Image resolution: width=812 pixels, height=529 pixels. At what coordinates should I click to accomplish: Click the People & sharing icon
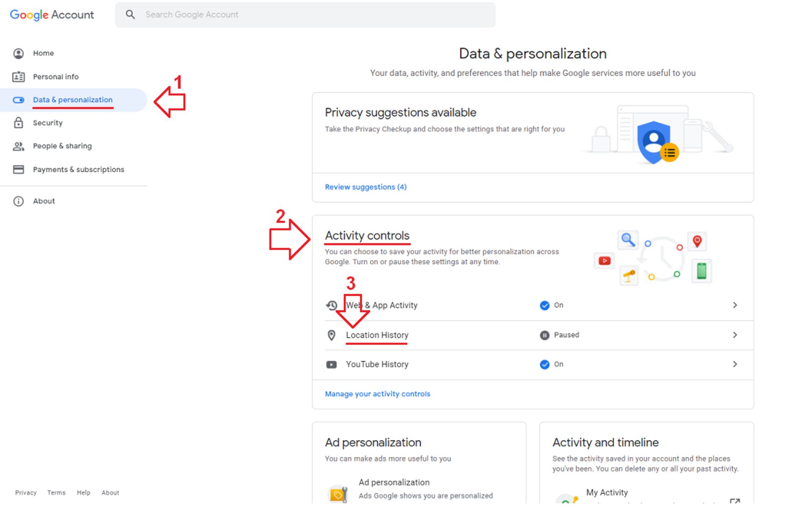[x=19, y=146]
